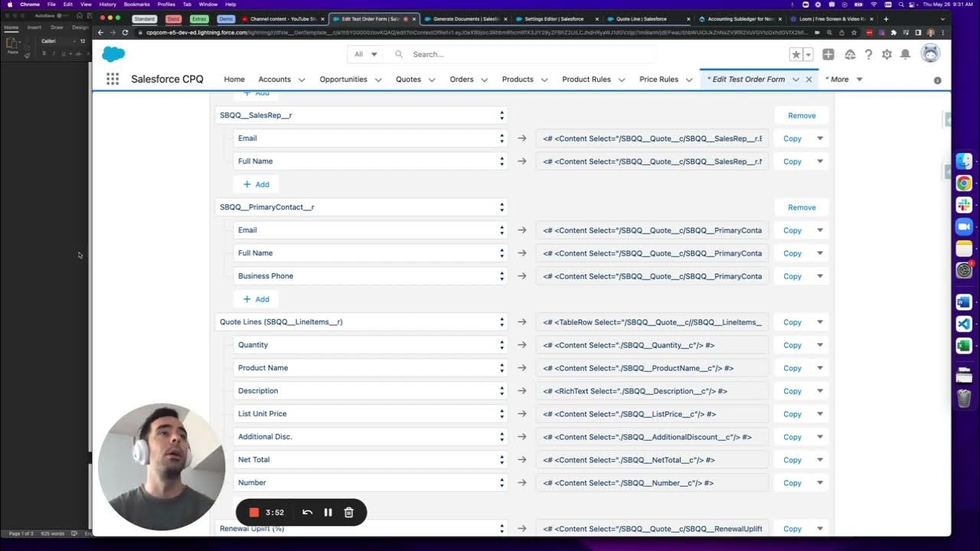Image resolution: width=980 pixels, height=551 pixels.
Task: Open the Salesforce App Launcher grid icon
Action: 113,79
